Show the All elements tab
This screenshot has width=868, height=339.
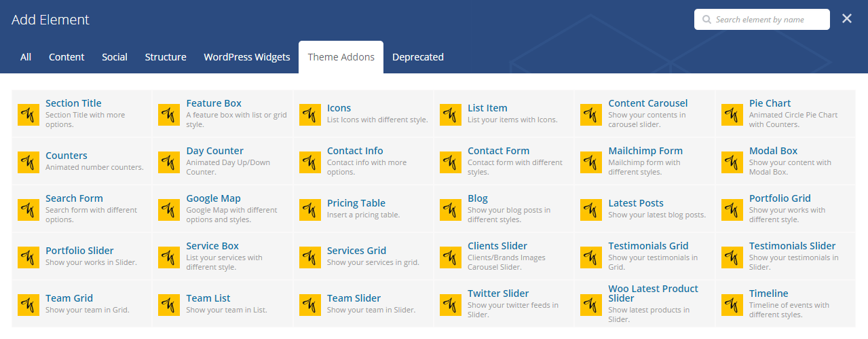pos(26,57)
